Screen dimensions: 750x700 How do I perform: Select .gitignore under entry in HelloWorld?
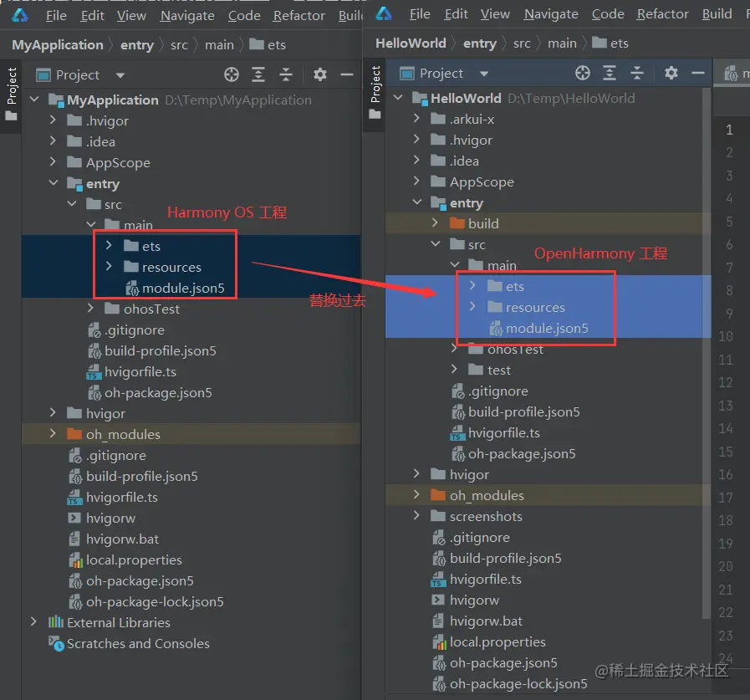coord(490,391)
